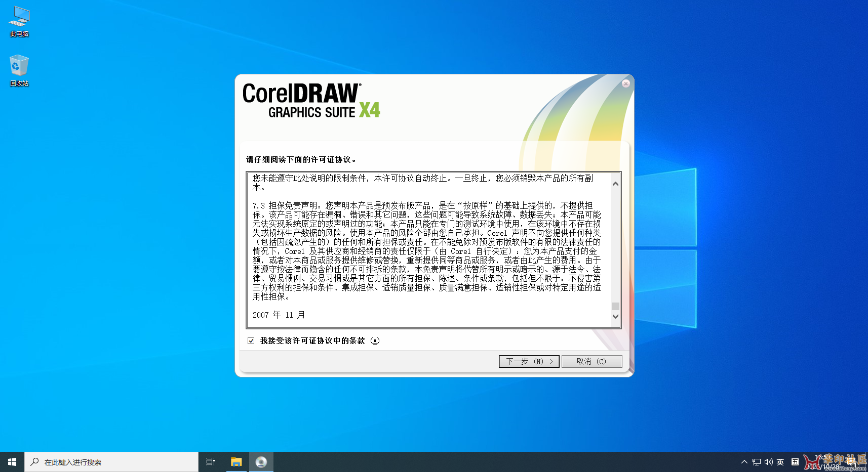Switch input language via the 英 indicator
868x472 pixels.
tap(780, 461)
